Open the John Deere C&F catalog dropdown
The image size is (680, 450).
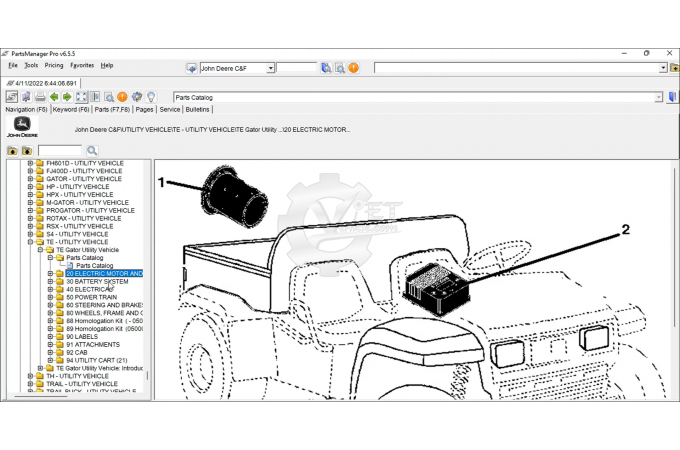coord(271,68)
